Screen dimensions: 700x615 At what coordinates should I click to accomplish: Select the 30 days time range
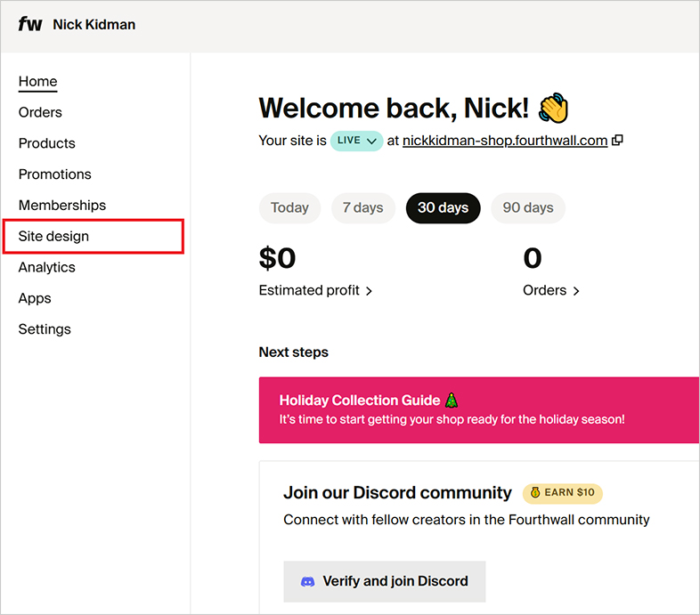pyautogui.click(x=443, y=208)
